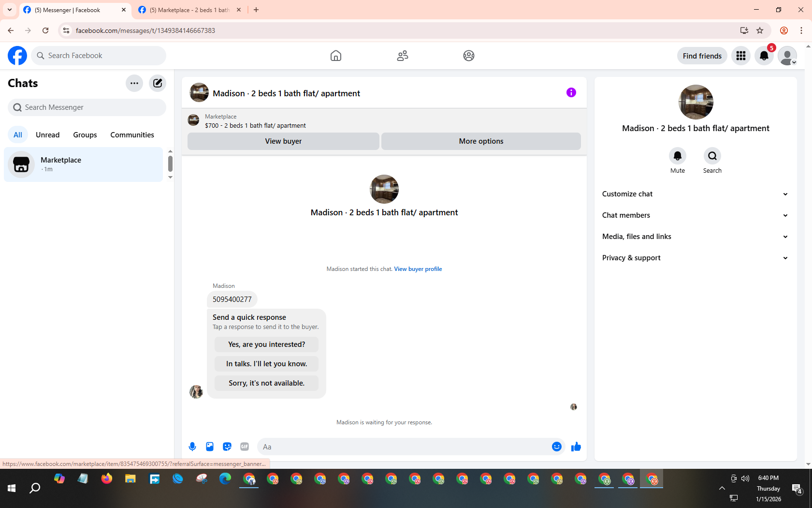Open Windows taskbar search
This screenshot has width=812, height=508.
[35, 489]
